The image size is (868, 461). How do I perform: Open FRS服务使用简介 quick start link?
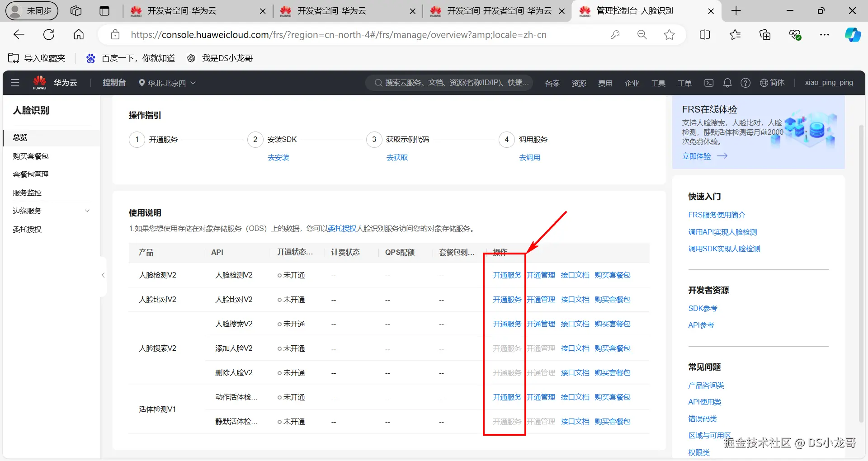point(717,215)
